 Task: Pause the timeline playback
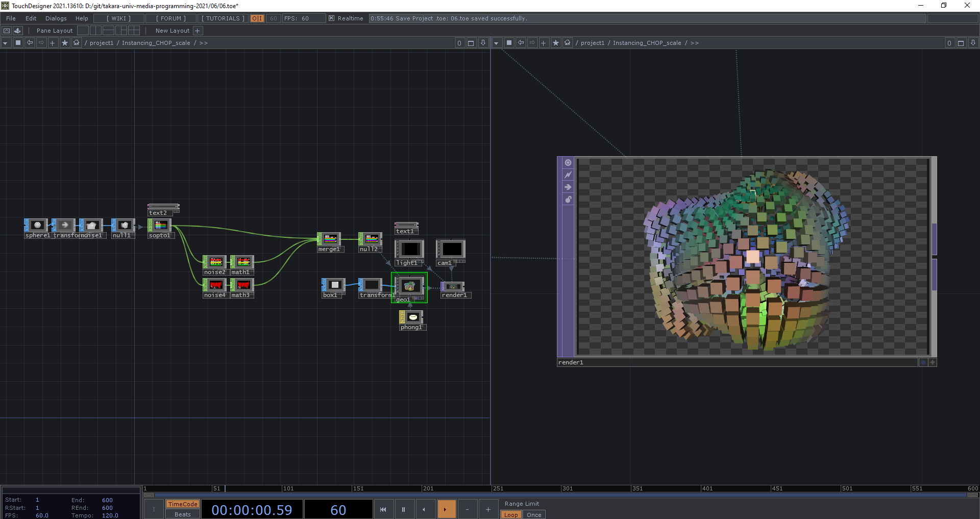(x=403, y=509)
